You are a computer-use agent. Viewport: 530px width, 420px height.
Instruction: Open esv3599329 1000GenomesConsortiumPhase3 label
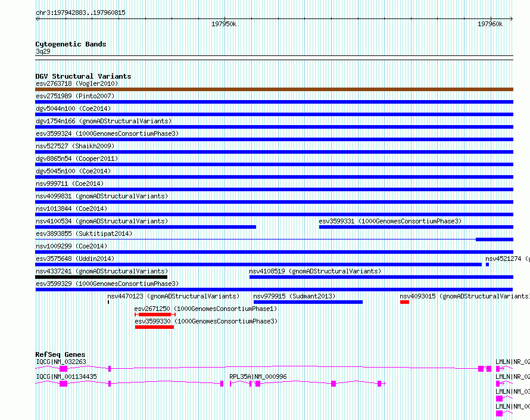(107, 284)
